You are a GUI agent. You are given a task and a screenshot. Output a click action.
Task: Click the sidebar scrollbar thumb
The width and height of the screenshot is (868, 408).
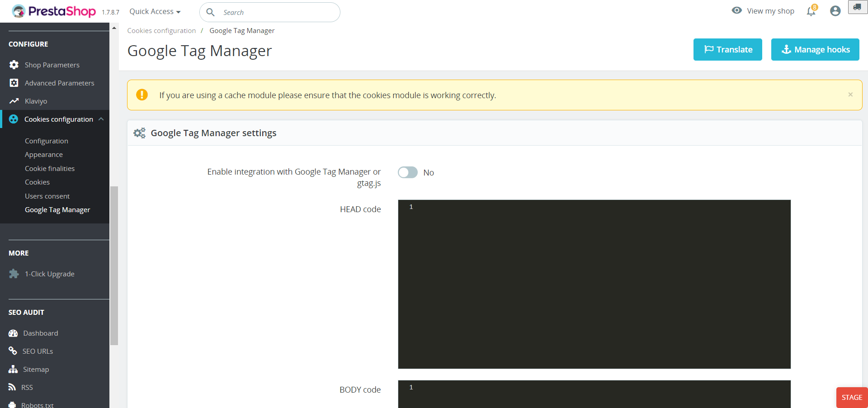[114, 266]
